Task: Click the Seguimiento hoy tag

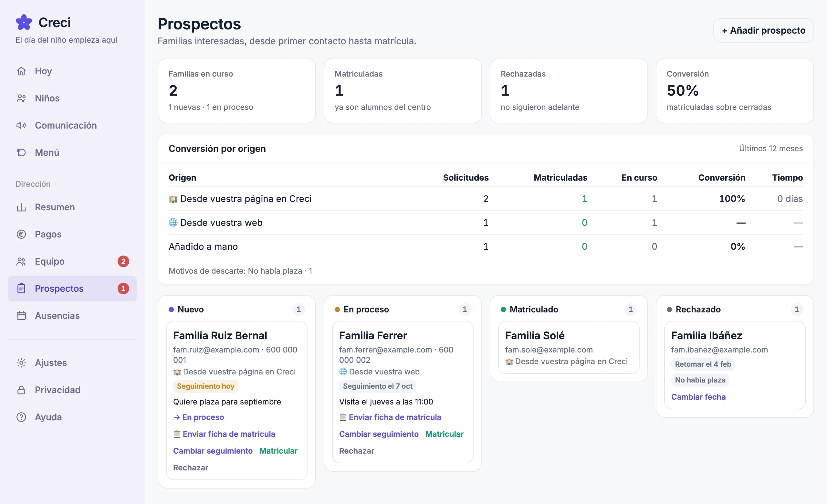Action: [x=205, y=386]
